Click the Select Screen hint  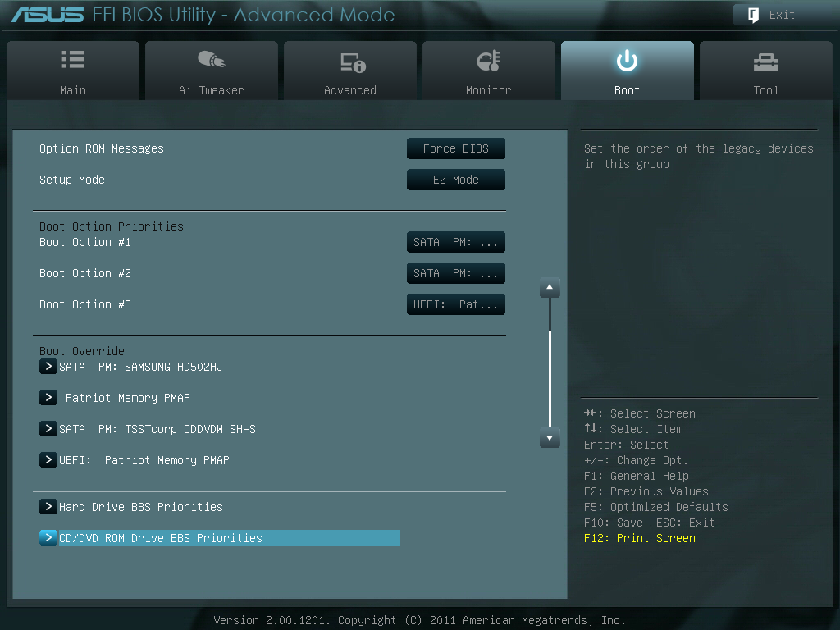(x=640, y=413)
